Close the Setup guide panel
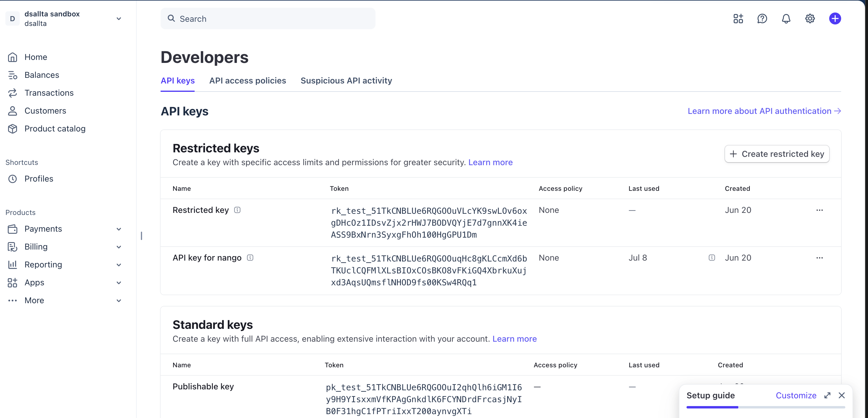Viewport: 868px width, 418px height. point(841,395)
